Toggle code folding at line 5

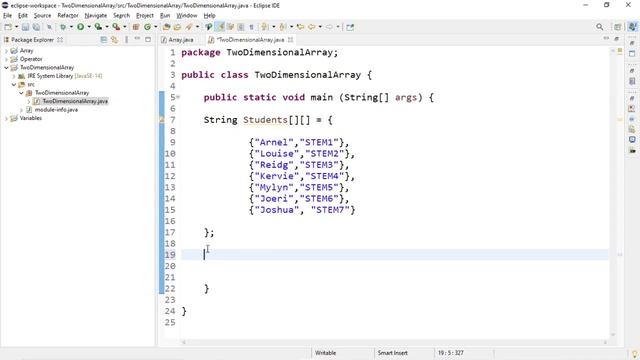(178, 97)
